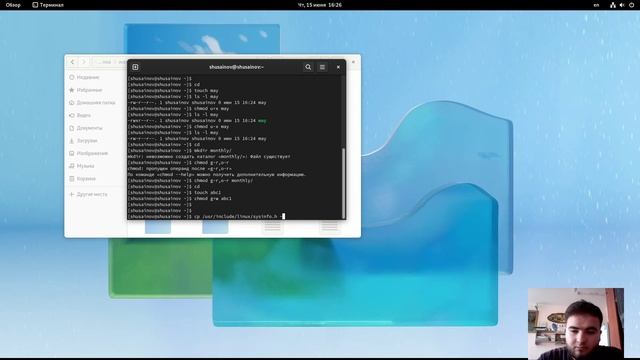This screenshot has height=360, width=640.
Task: Open the terminal hamburger menu
Action: (322, 67)
